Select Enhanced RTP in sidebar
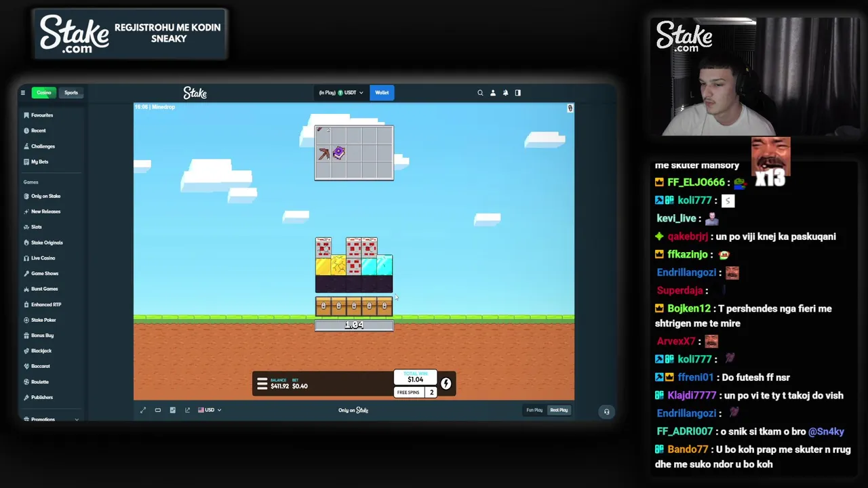868x488 pixels. pyautogui.click(x=46, y=304)
